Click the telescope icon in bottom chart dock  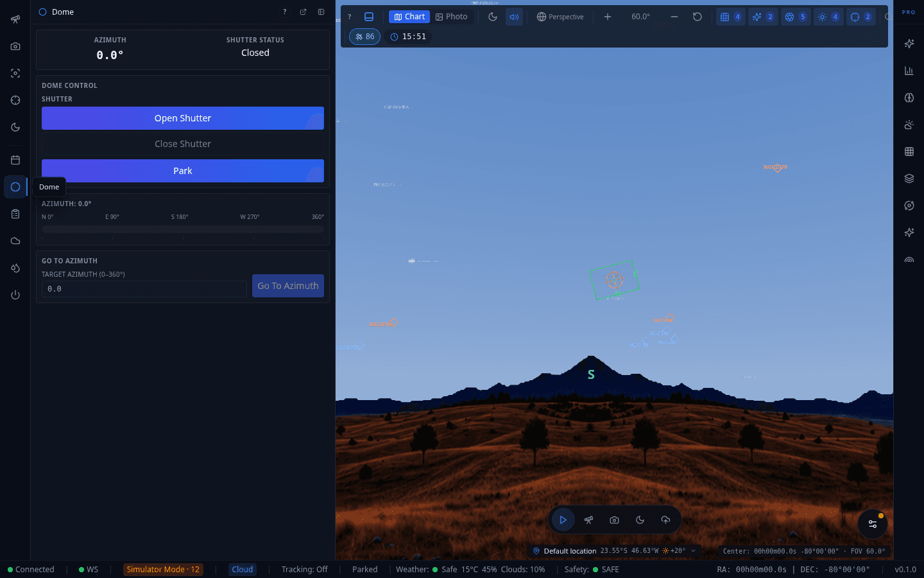click(x=588, y=520)
